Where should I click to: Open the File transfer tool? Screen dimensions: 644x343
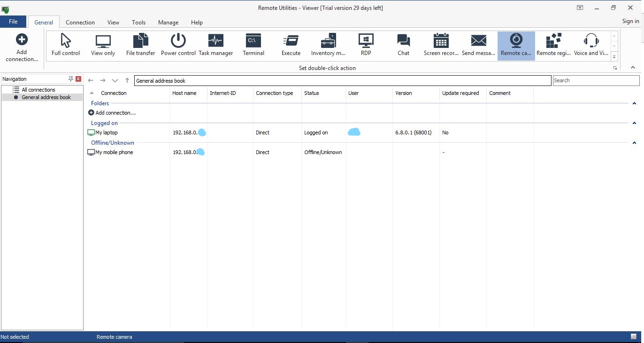[x=140, y=45]
